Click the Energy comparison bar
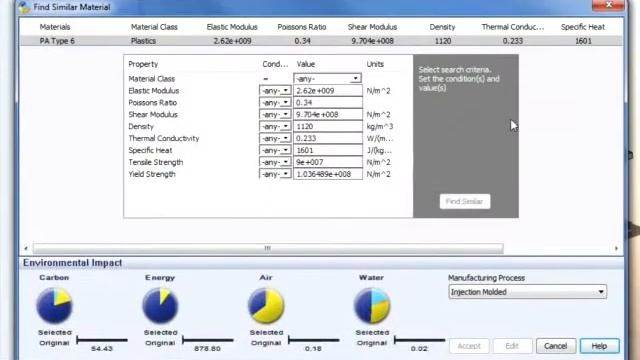Viewport: 640px width, 360px height. pos(208,340)
